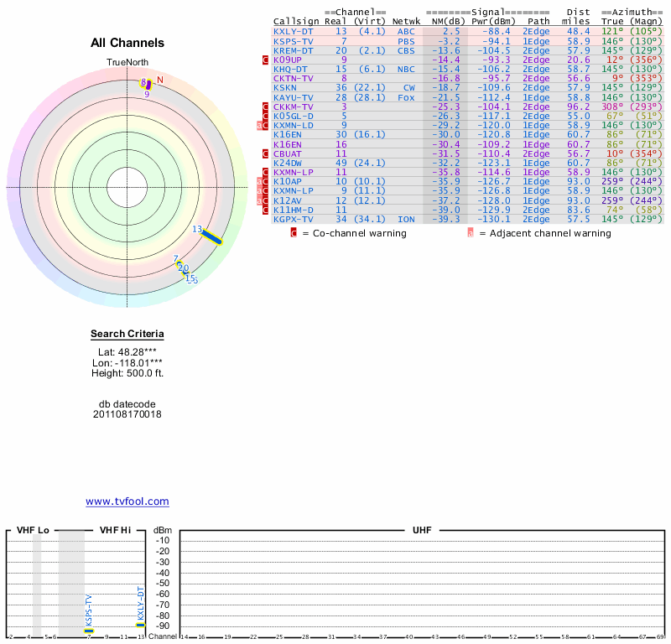671x644 pixels.
Task: Click the adjacent channel warning icon beside K12AV
Action: click(x=260, y=200)
